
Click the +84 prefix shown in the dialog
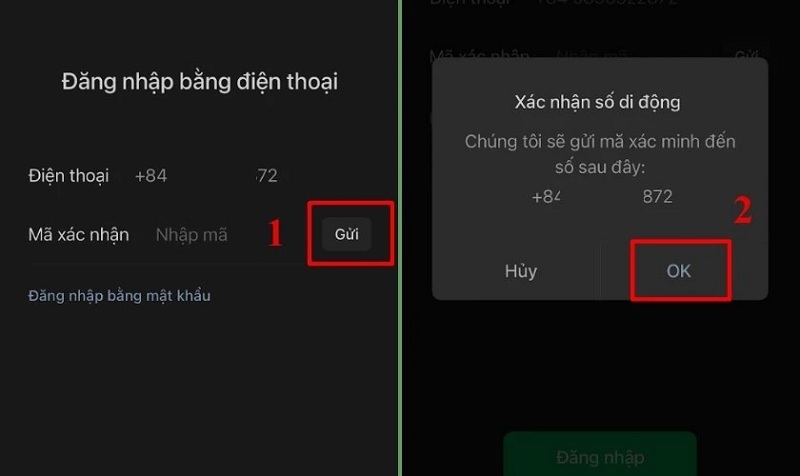[546, 197]
